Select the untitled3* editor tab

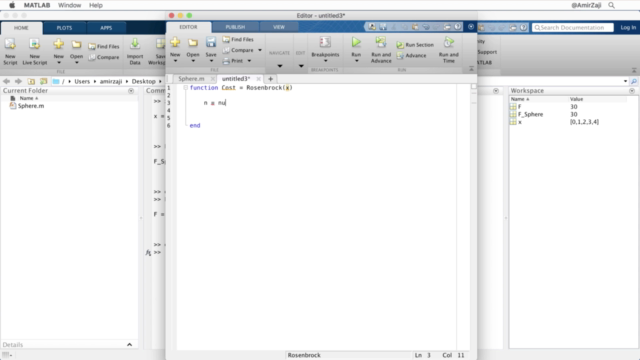pyautogui.click(x=236, y=79)
